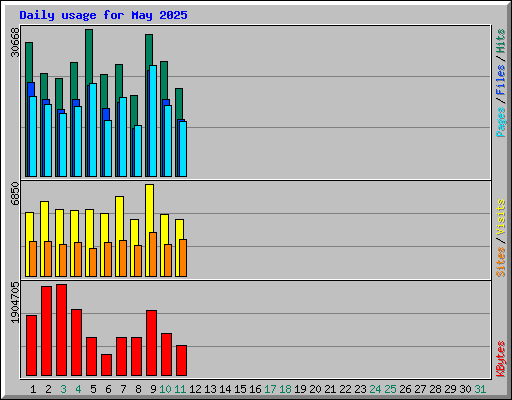Screen dimensions: 512x400
Task: Click the blue 'Files' legend label
Action: coord(501,80)
